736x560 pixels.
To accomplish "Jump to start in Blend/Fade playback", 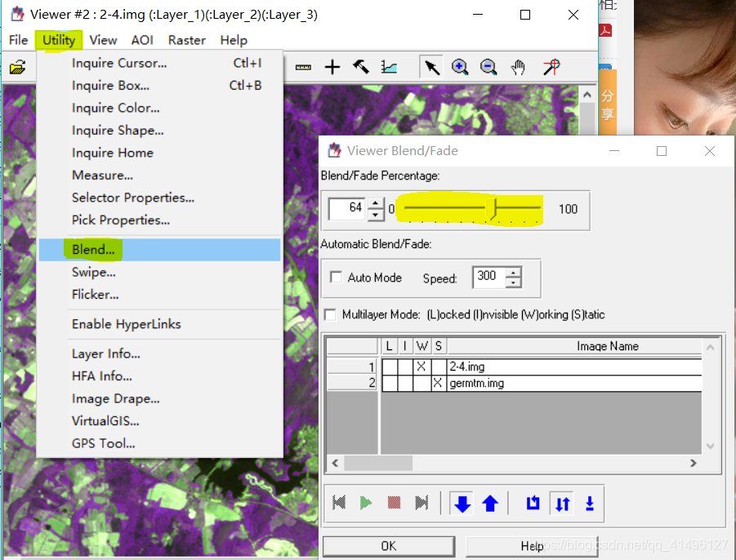I will (339, 503).
